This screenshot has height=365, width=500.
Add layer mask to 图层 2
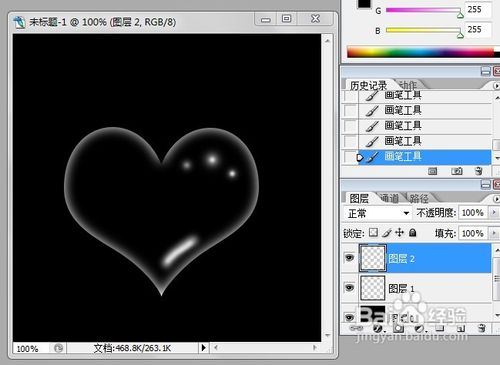coord(398,329)
